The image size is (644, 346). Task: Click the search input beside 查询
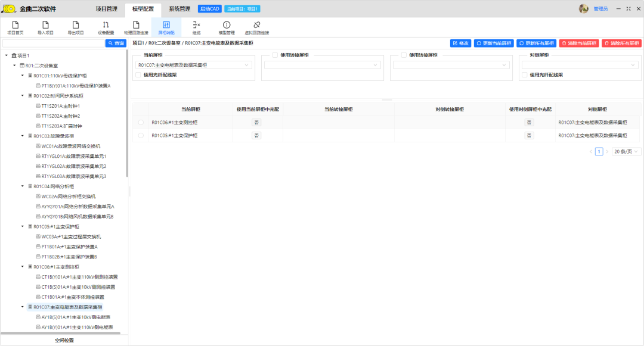click(x=53, y=43)
